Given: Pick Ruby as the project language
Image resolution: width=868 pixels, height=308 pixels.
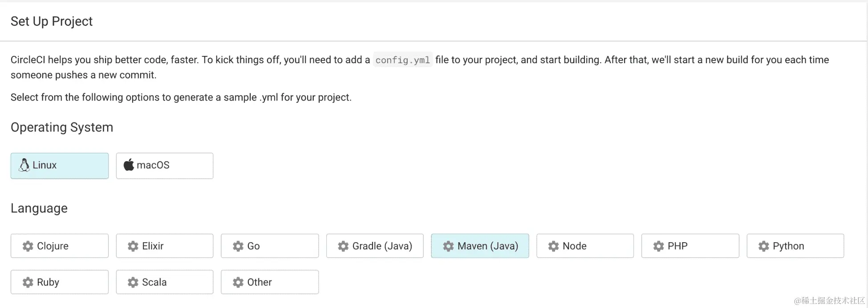Looking at the screenshot, I should 60,282.
